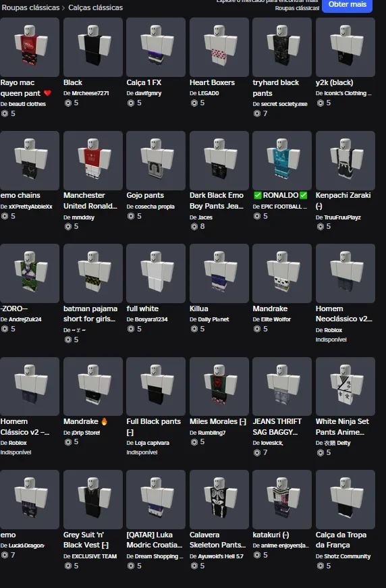Open the Kenpachi Zaraki item thumbnail
Image resolution: width=386 pixels, height=588 pixels.
click(x=346, y=161)
